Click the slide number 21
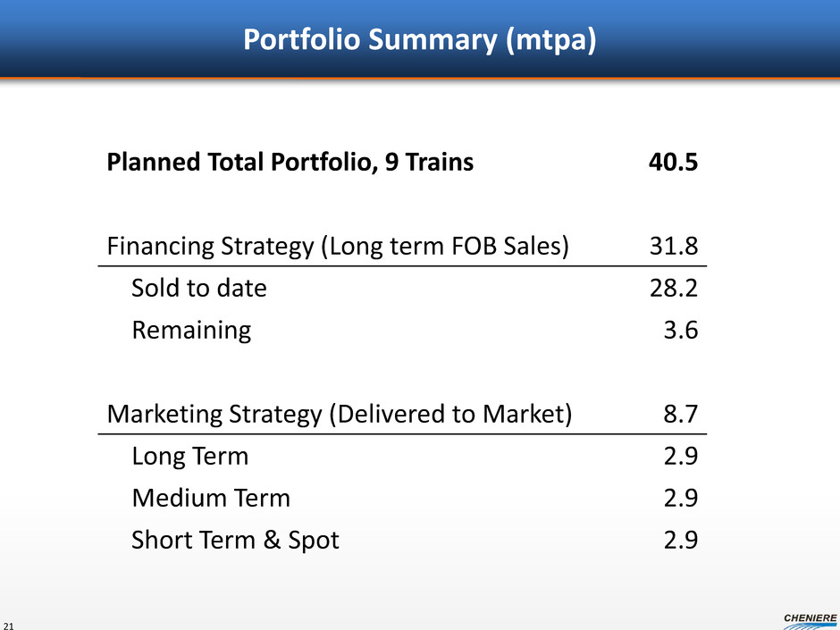This screenshot has height=630, width=840. (x=10, y=623)
